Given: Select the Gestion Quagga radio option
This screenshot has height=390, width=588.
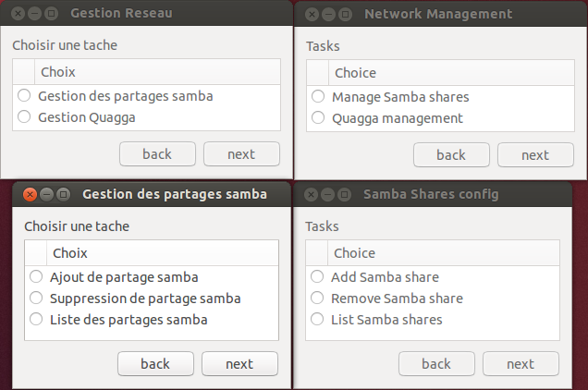Looking at the screenshot, I should point(24,117).
